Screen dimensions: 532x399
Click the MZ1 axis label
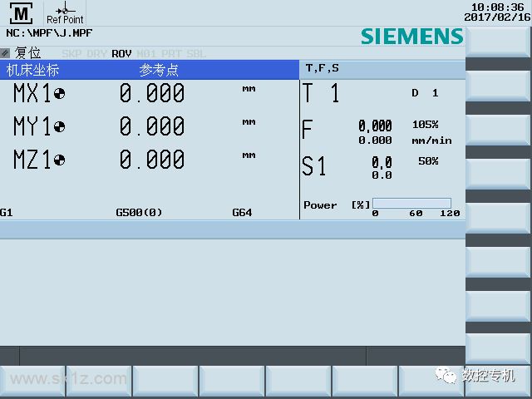tap(32, 160)
